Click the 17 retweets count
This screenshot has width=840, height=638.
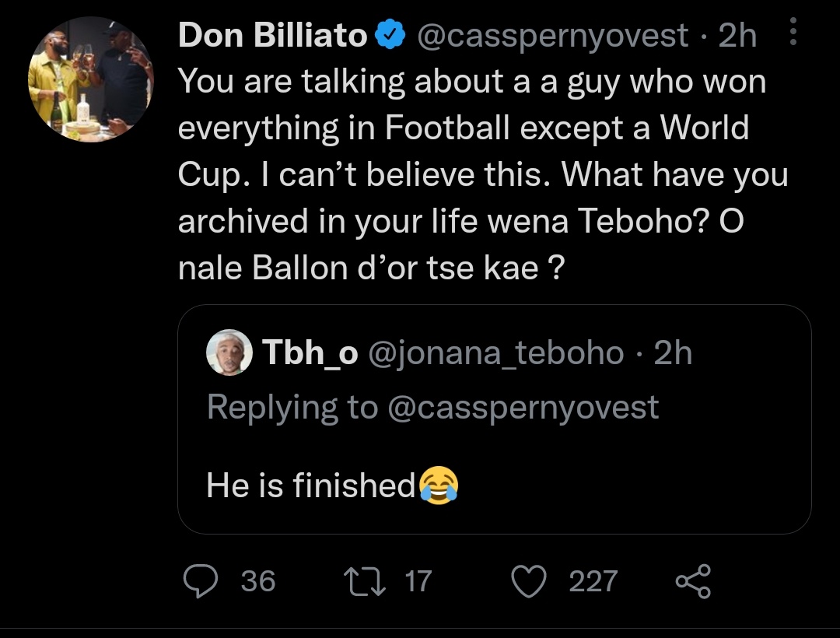pyautogui.click(x=418, y=581)
